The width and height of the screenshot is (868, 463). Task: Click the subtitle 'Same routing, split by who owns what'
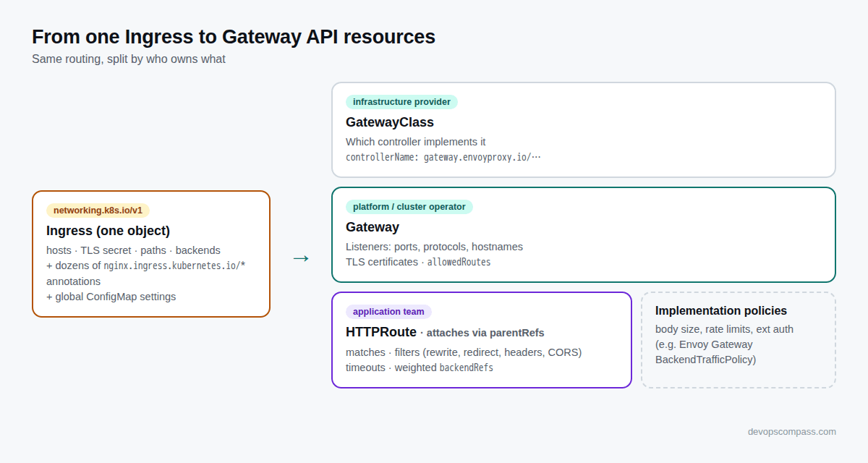click(x=129, y=59)
